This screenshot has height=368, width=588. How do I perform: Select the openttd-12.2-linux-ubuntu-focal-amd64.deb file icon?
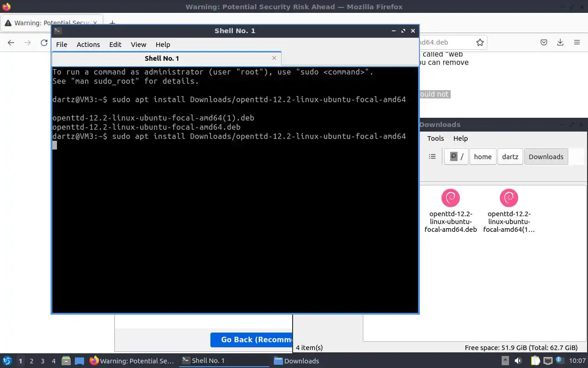coord(451,198)
